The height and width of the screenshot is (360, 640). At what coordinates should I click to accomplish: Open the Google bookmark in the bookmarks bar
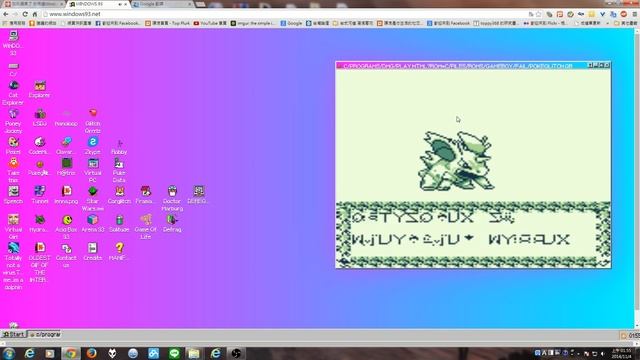click(291, 23)
